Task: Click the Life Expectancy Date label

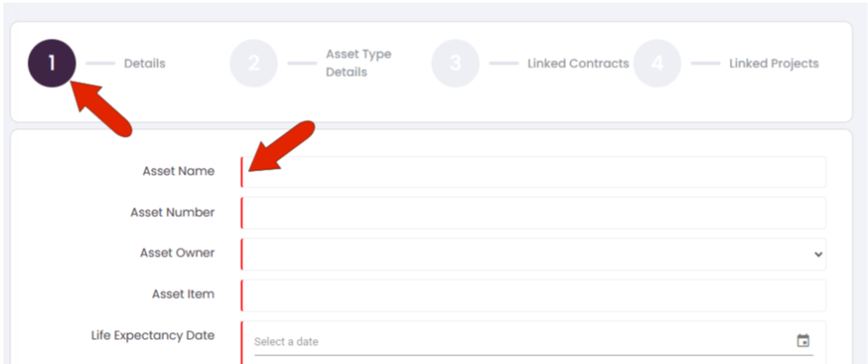Action: 153,335
